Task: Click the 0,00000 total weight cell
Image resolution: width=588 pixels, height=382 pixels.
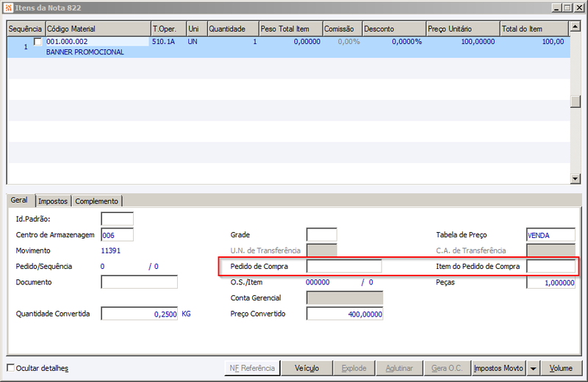Action: (306, 42)
